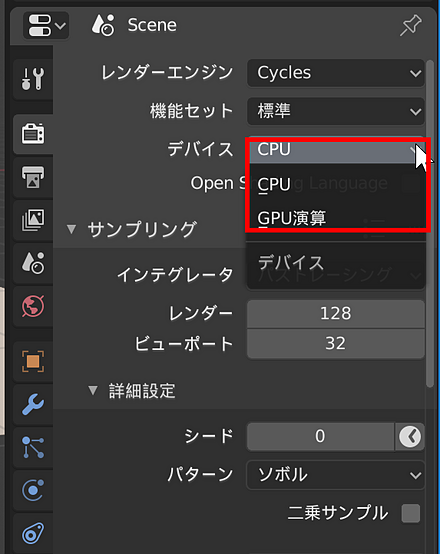Open the 機能セット 標準 dropdown
The width and height of the screenshot is (440, 554).
click(336, 111)
